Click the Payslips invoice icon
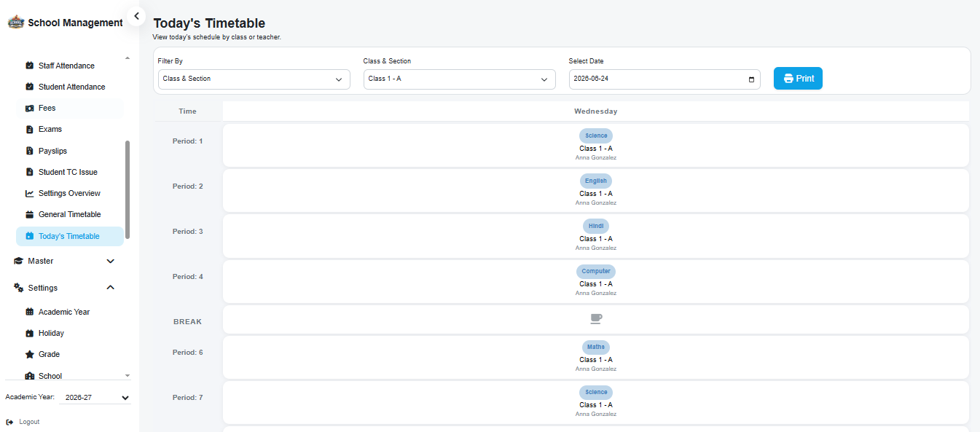The width and height of the screenshot is (980, 432). click(x=30, y=151)
